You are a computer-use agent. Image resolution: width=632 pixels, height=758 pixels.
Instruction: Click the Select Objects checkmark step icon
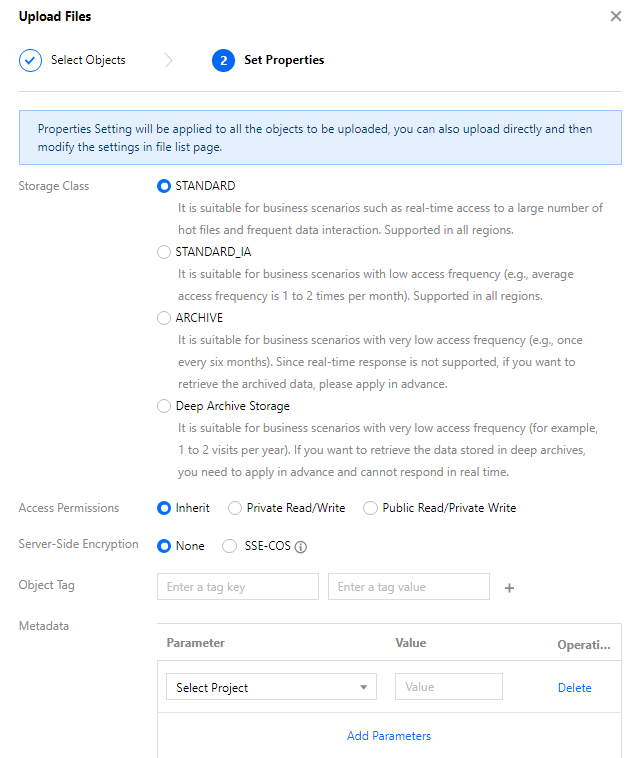click(x=30, y=60)
